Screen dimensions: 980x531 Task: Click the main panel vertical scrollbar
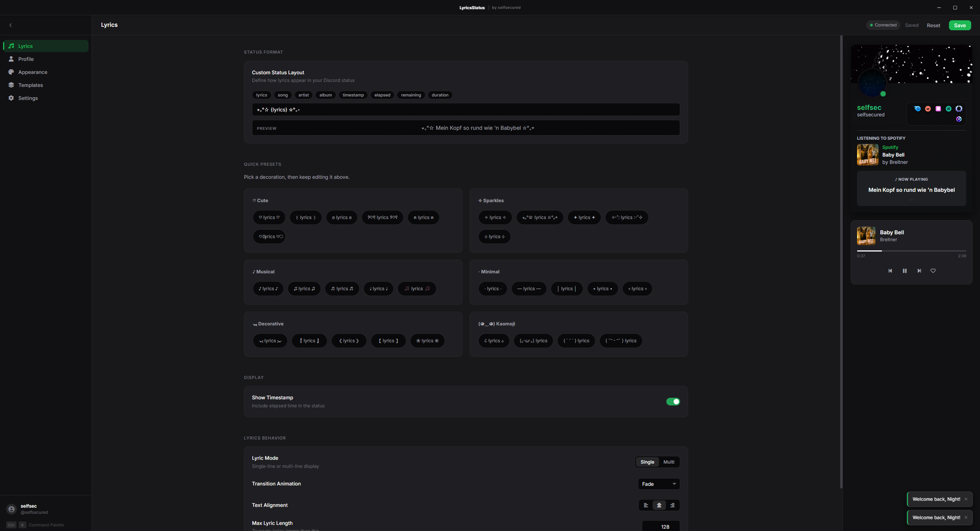click(841, 262)
